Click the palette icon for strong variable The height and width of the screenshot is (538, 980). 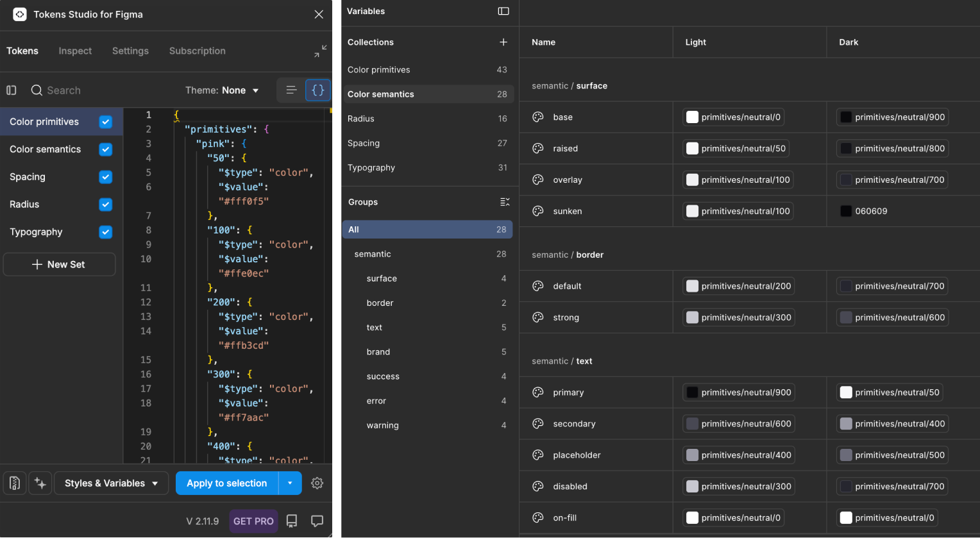click(x=538, y=317)
